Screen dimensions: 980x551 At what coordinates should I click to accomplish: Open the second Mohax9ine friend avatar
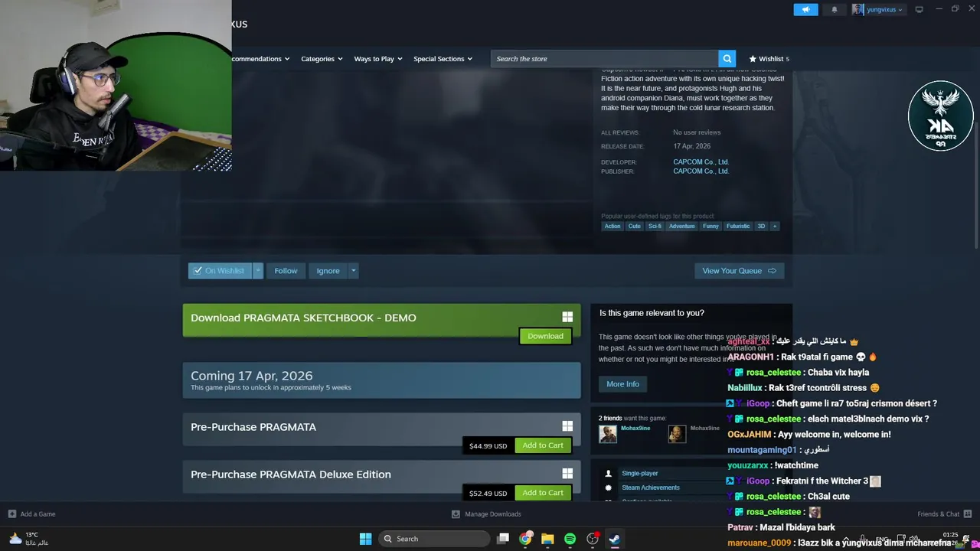[x=677, y=434]
